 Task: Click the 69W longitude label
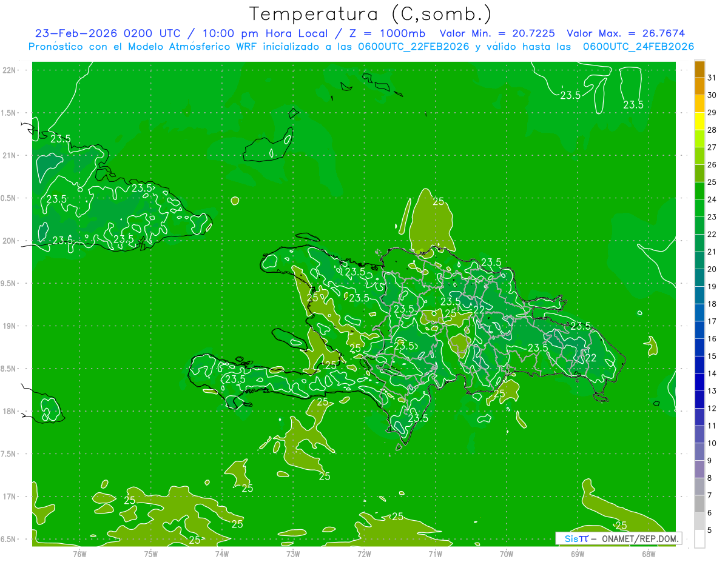click(578, 554)
